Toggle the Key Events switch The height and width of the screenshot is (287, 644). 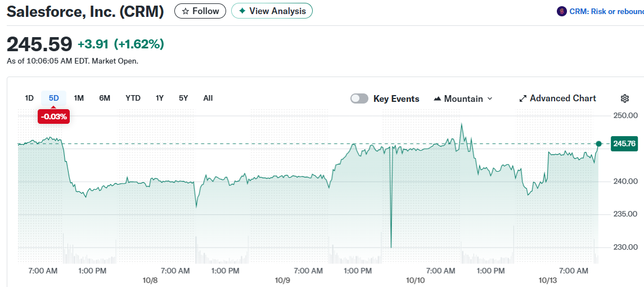[x=359, y=98]
